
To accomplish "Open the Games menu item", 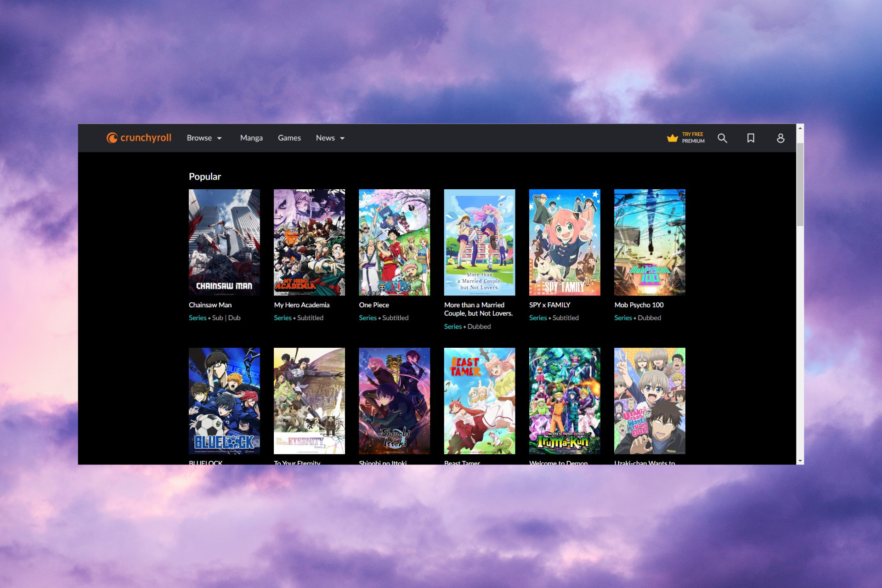I will (x=289, y=138).
